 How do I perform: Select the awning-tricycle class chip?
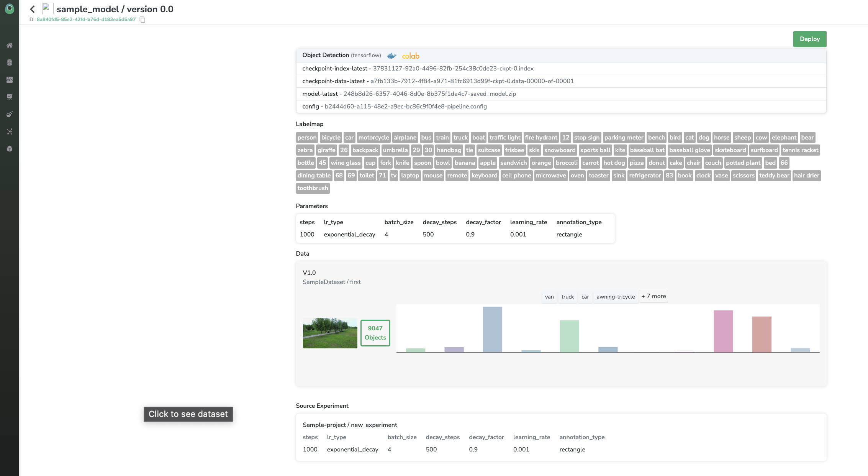[615, 297]
